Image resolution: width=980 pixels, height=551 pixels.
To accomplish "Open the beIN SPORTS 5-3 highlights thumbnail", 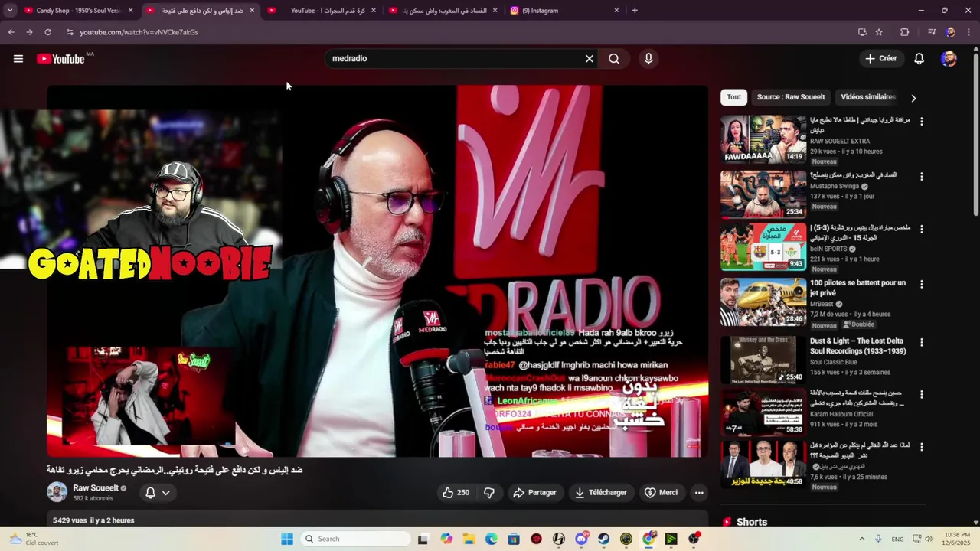I will click(x=763, y=247).
